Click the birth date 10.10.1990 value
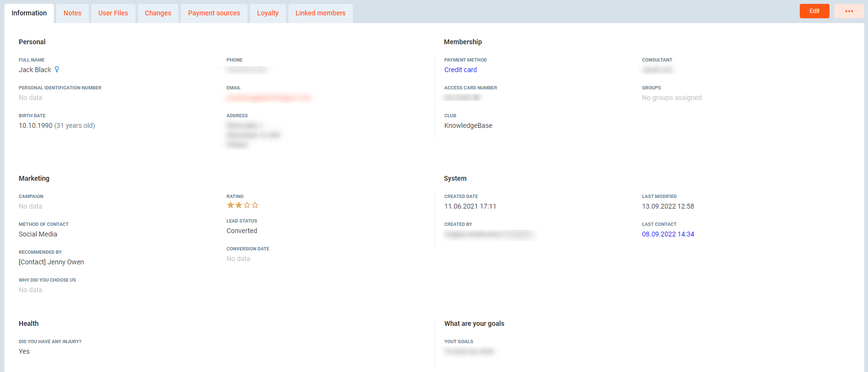This screenshot has width=868, height=372. [36, 125]
